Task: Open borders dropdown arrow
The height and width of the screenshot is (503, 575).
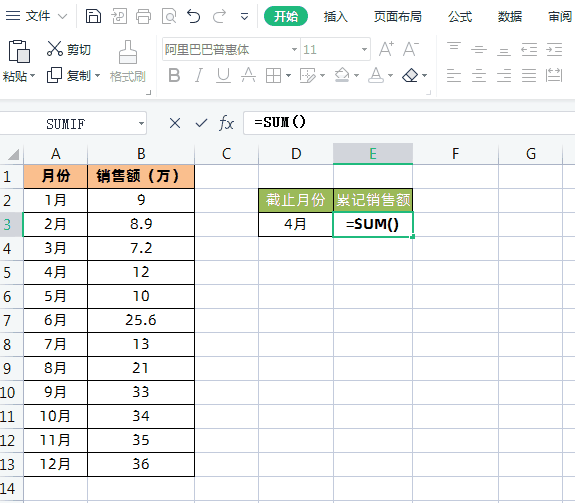Action: tap(288, 76)
